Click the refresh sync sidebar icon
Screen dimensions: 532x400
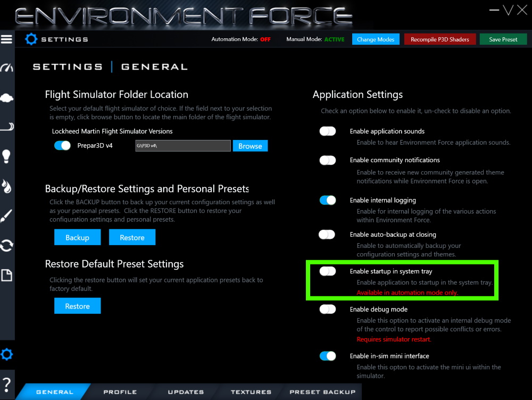coord(7,245)
